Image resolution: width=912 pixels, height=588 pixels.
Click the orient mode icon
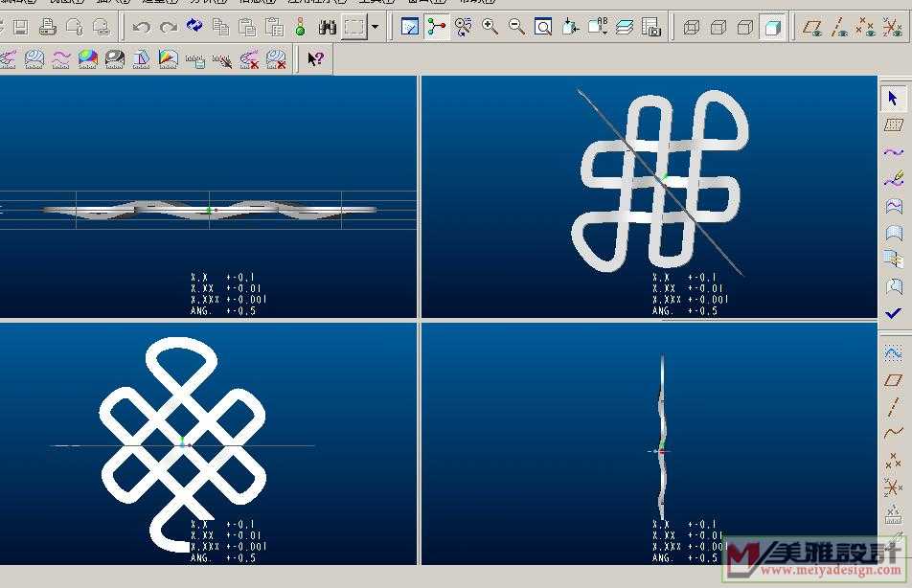pos(464,27)
